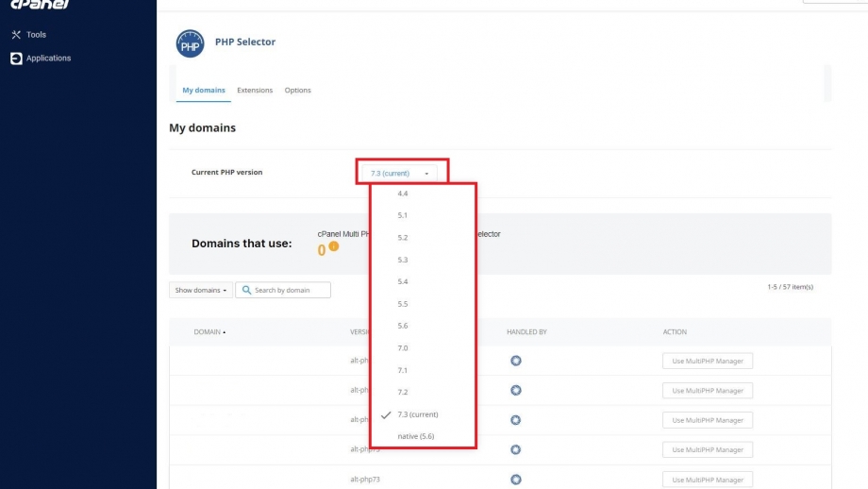Select PHP version 7.1

point(403,370)
